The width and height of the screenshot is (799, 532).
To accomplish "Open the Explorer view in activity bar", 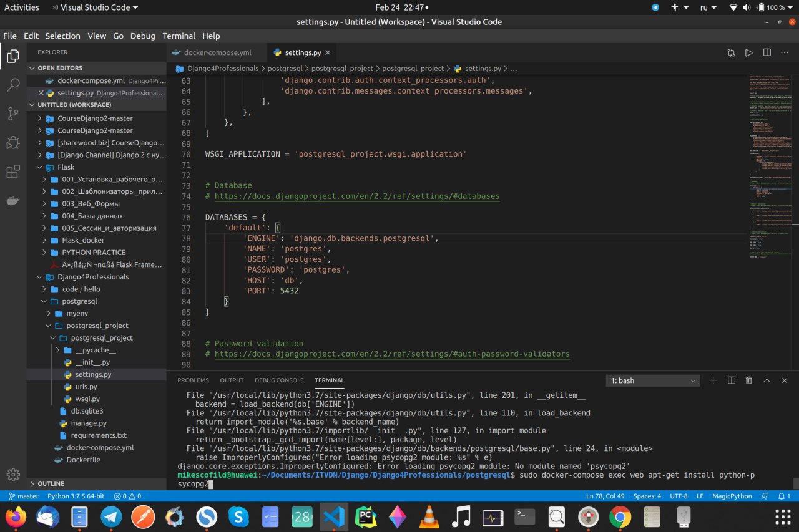I will click(13, 57).
